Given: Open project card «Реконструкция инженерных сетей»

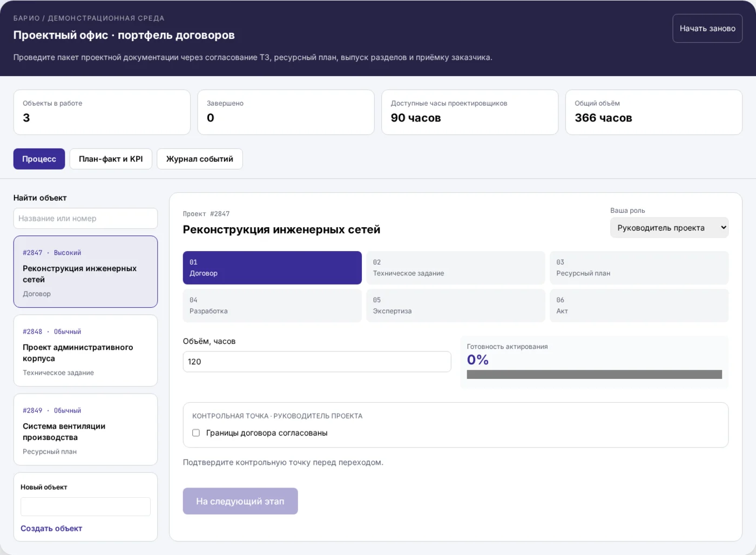Looking at the screenshot, I should pyautogui.click(x=85, y=272).
